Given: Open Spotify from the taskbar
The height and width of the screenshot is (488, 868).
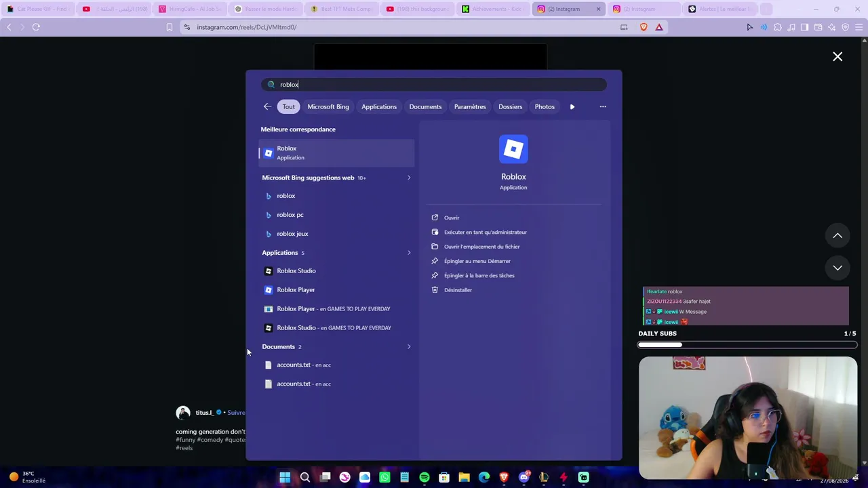Looking at the screenshot, I should click(425, 477).
